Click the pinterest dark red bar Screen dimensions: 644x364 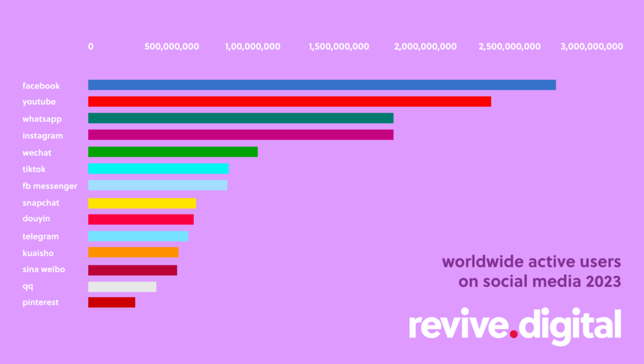pos(112,302)
